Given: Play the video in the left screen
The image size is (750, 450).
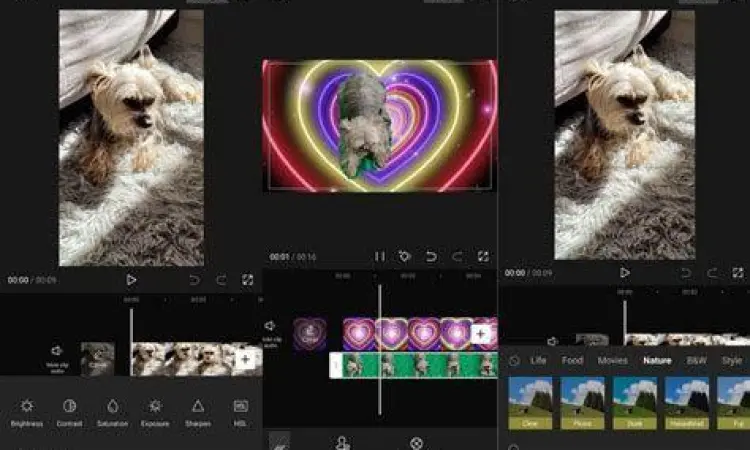Looking at the screenshot, I should coord(131,280).
